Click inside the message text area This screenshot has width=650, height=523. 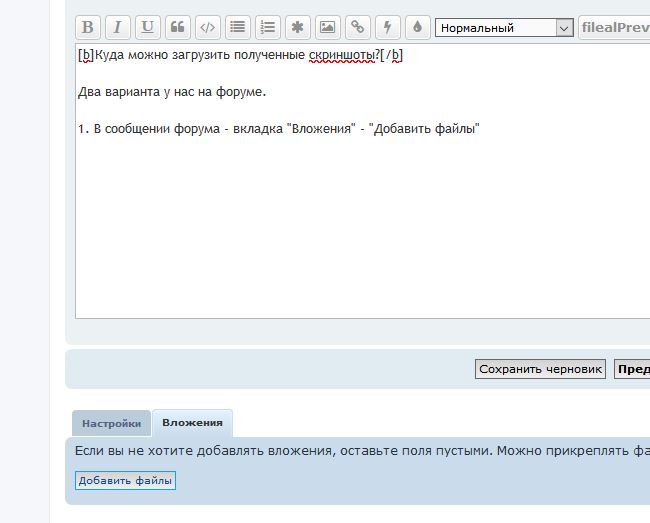point(360,230)
